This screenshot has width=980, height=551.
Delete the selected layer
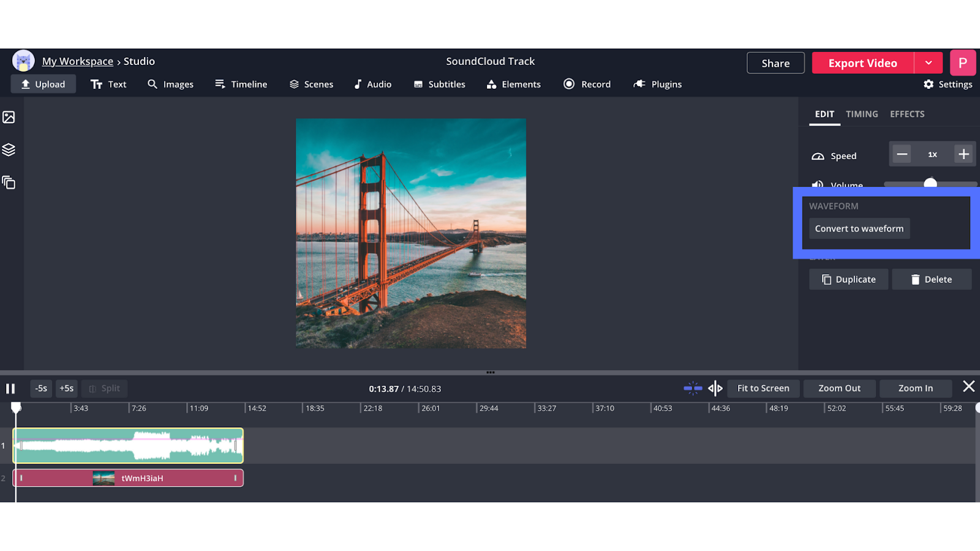(932, 279)
